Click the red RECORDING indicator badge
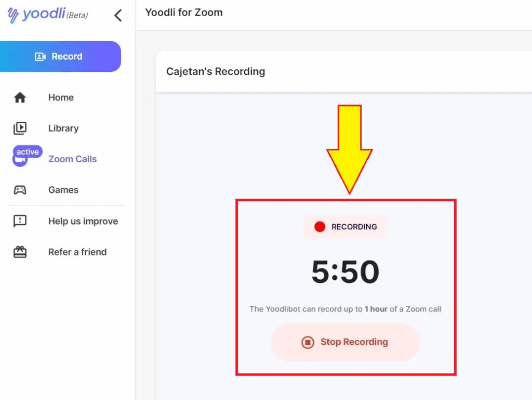The image size is (532, 400). coord(345,227)
